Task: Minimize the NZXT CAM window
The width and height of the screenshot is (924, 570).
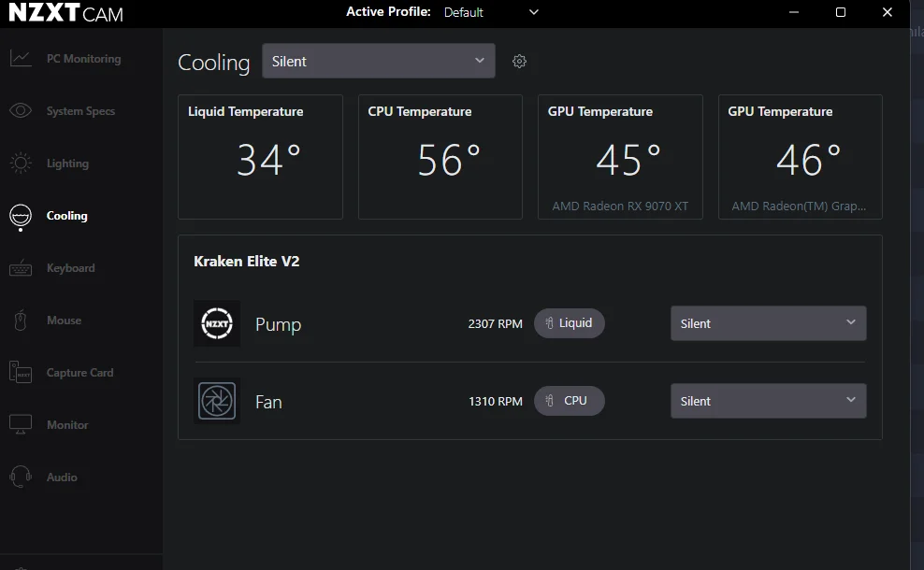Action: (x=794, y=12)
